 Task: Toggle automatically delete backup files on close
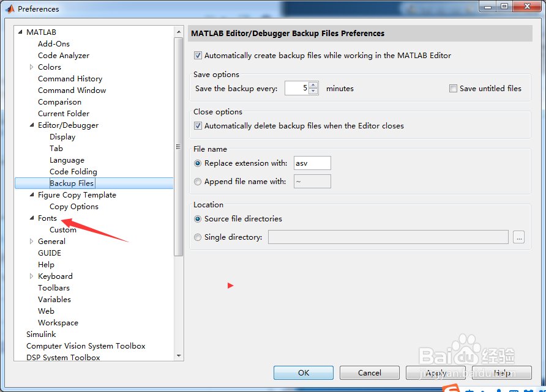click(198, 125)
